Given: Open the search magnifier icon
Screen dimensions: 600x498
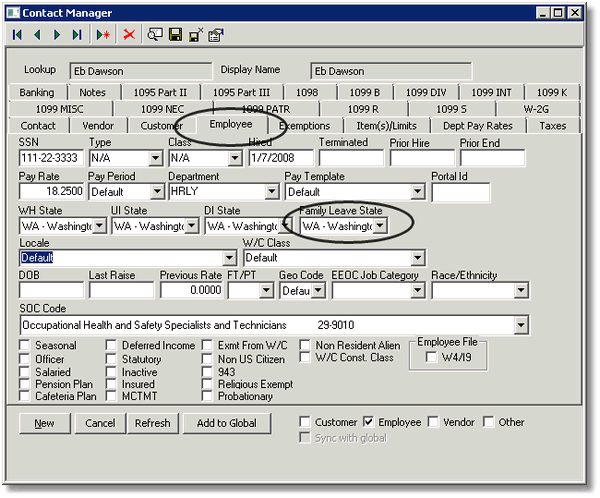Looking at the screenshot, I should tap(155, 35).
